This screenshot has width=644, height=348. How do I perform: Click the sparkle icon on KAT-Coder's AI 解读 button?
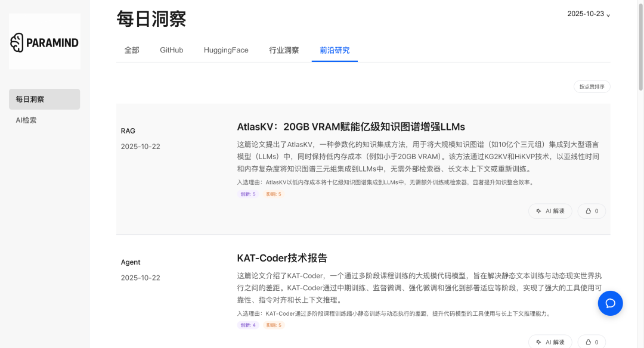click(x=538, y=342)
